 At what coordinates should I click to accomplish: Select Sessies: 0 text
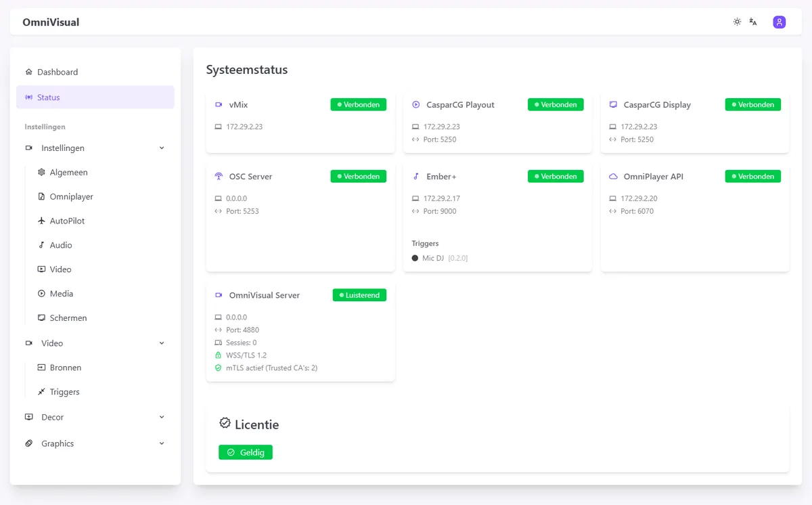[x=241, y=343]
